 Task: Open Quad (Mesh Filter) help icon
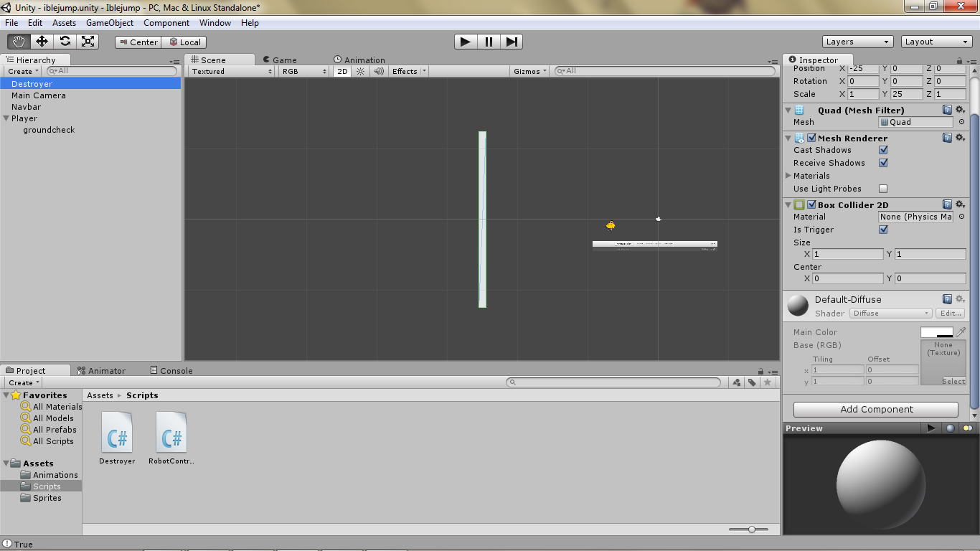[x=947, y=110]
